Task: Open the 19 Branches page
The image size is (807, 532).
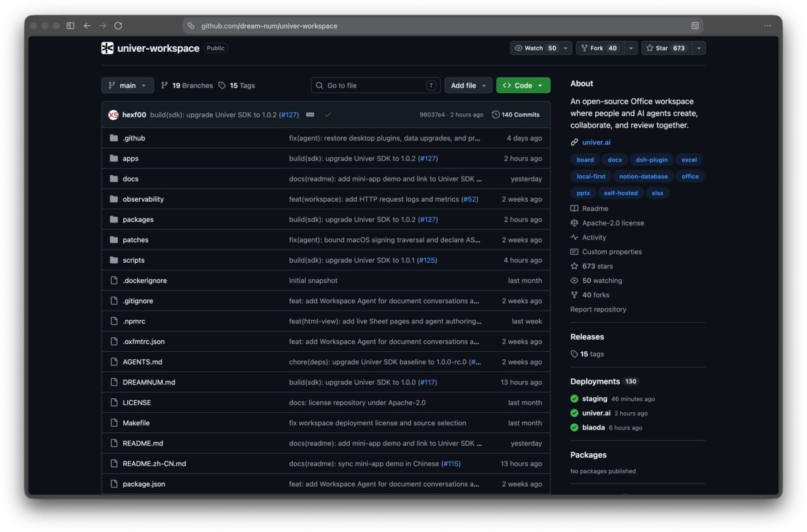Action: (187, 86)
